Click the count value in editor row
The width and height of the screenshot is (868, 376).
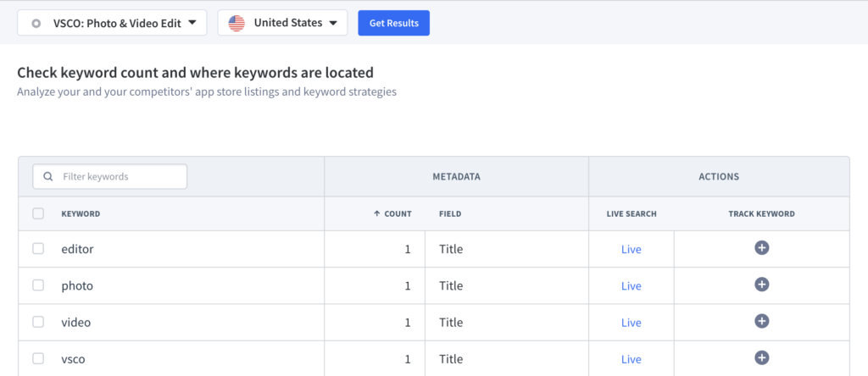coord(408,249)
